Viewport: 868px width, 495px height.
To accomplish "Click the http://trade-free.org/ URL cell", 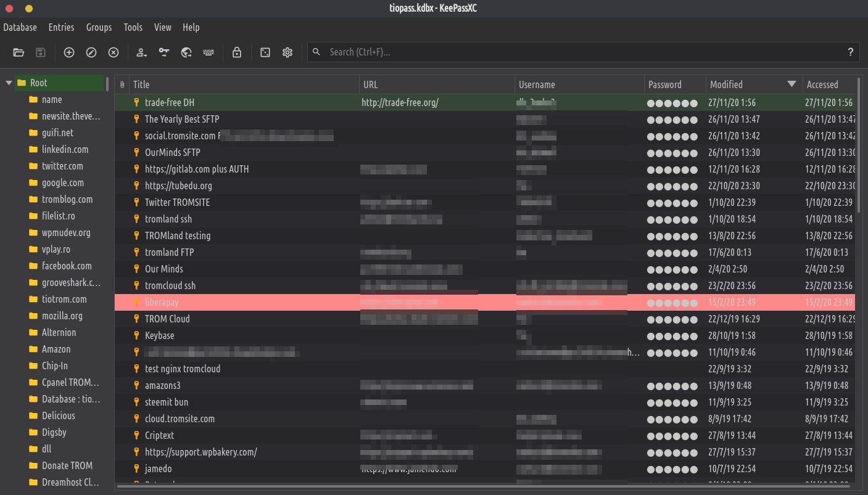I will (x=400, y=102).
